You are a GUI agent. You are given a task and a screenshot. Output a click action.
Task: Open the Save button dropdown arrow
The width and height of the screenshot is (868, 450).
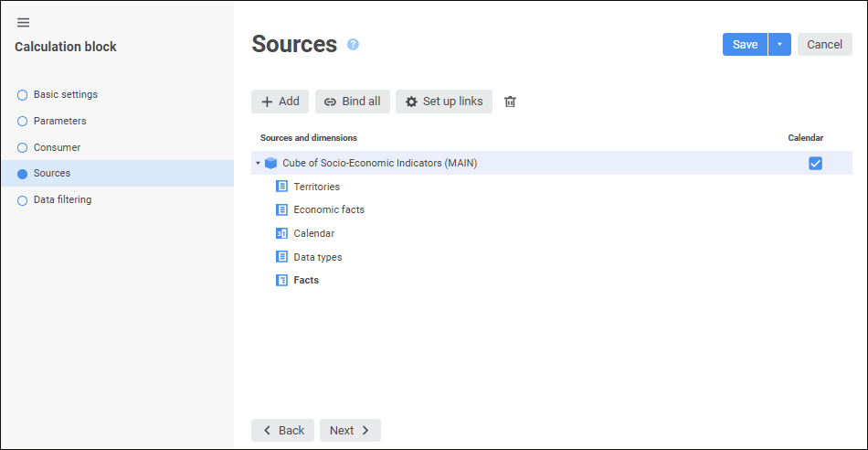[x=779, y=45]
